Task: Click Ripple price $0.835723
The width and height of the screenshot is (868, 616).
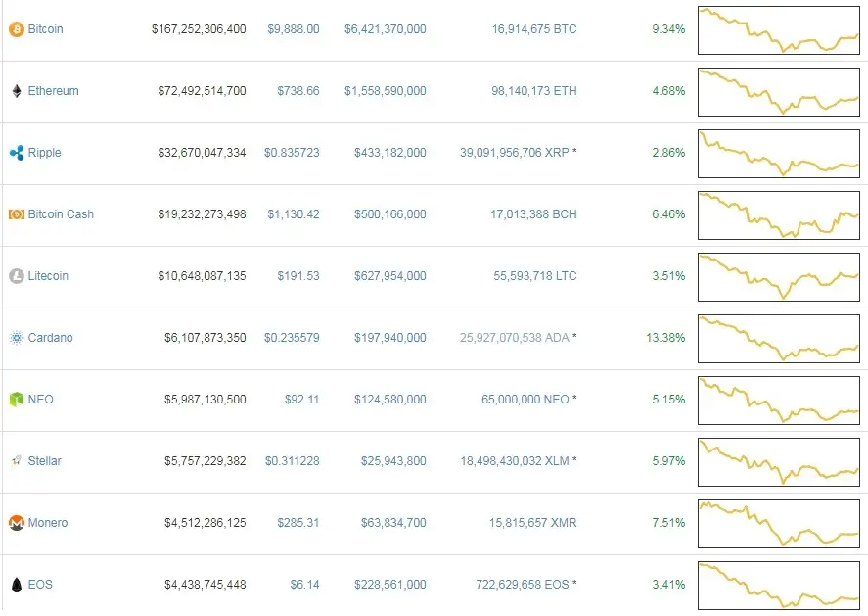Action: tap(292, 153)
